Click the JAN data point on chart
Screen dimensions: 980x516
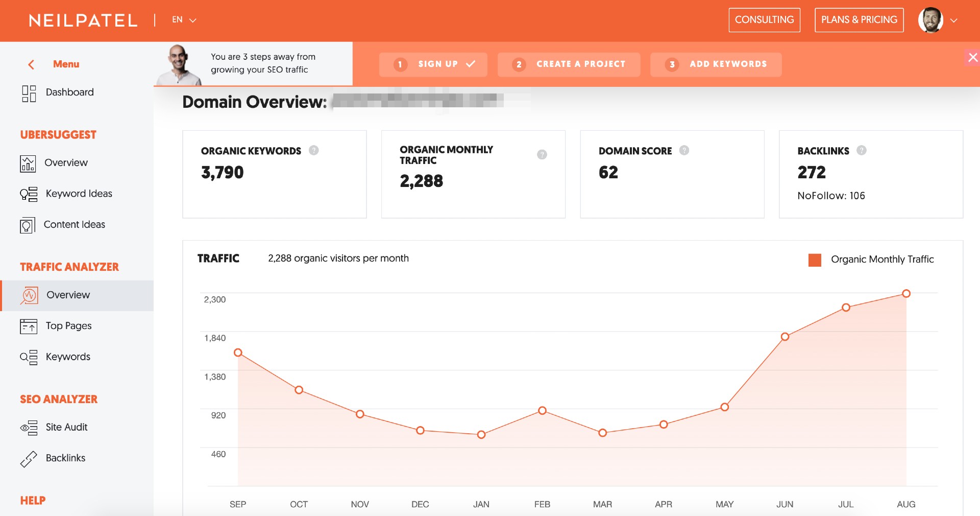pyautogui.click(x=481, y=434)
